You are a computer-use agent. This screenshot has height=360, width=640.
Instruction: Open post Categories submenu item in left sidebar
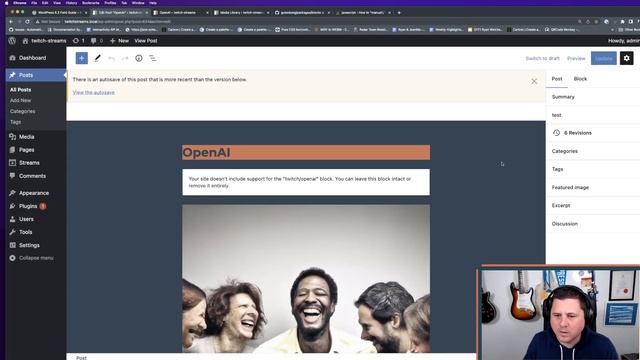tap(22, 111)
